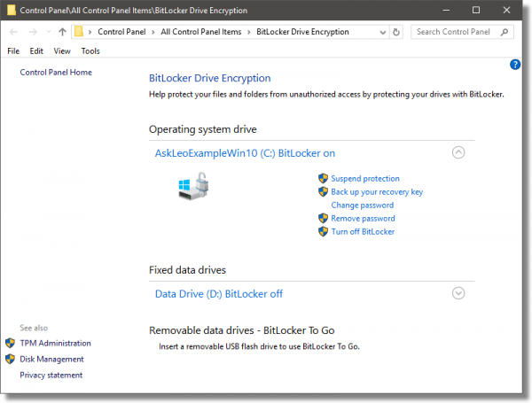
Task: Click shield icon beside Remove password
Action: click(x=323, y=218)
